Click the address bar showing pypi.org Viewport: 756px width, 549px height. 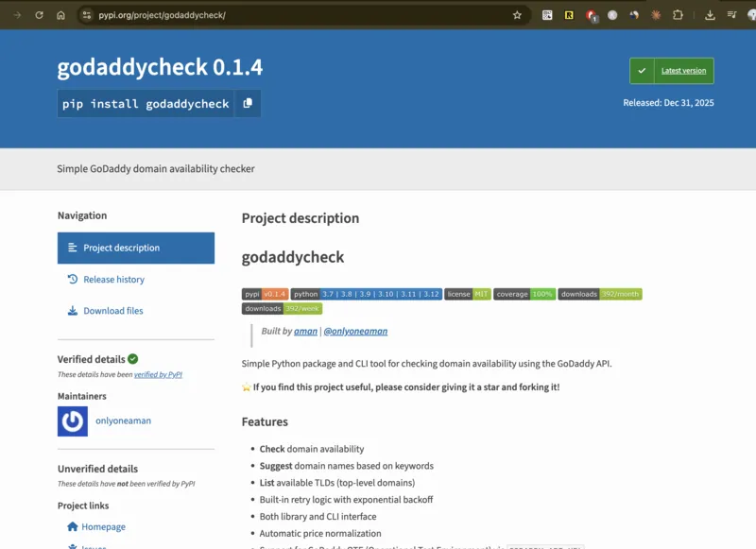(x=189, y=14)
